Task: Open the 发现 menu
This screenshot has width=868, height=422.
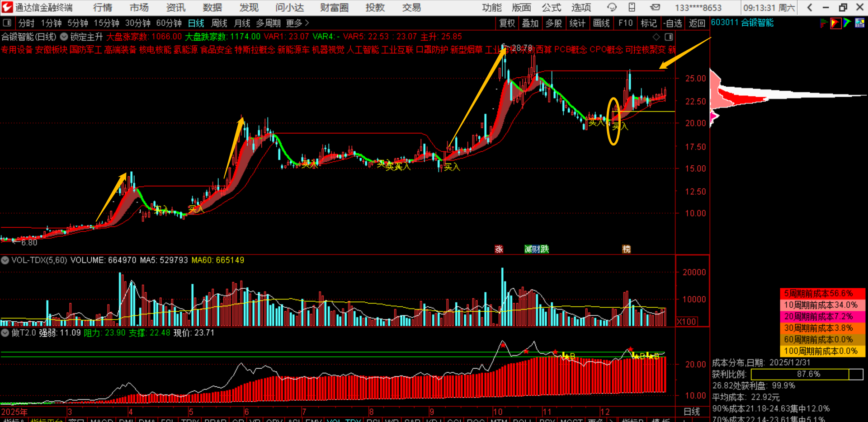Action: point(249,7)
